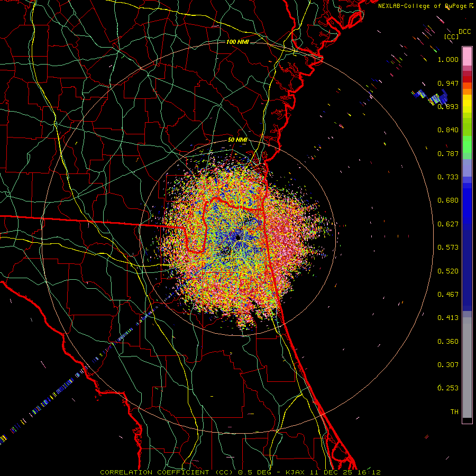Click the CORRELATION COEFFICIENT (CC) title text
The height and width of the screenshot is (476, 476).
[x=167, y=472]
